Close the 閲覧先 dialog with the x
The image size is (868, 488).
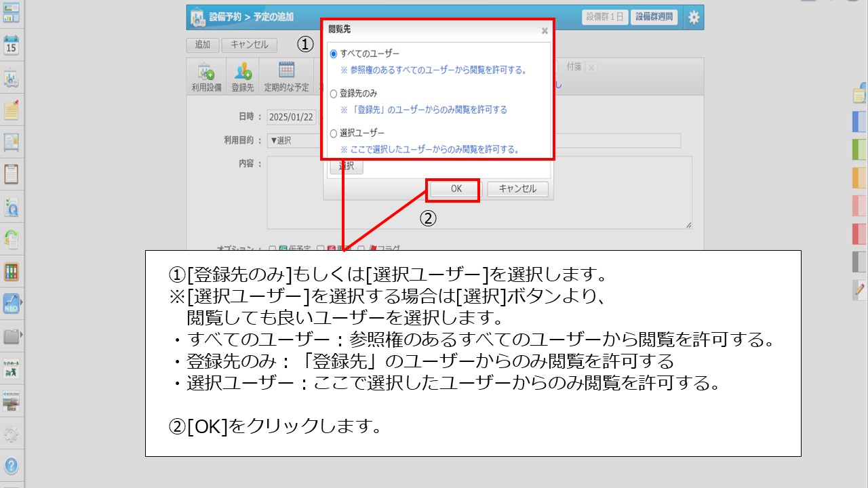pyautogui.click(x=545, y=30)
